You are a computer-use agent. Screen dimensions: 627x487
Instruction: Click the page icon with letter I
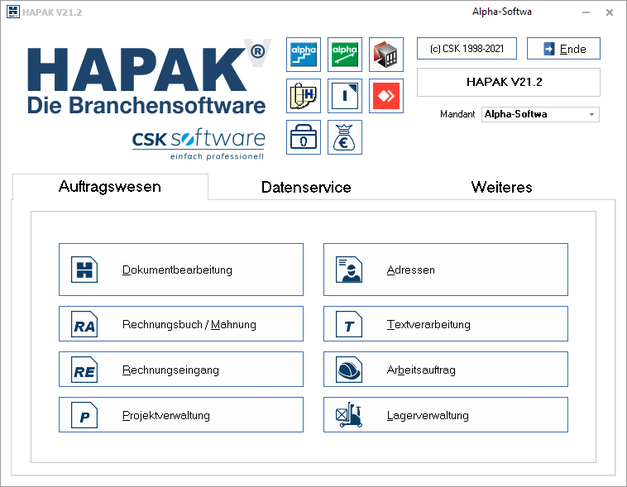[x=345, y=96]
